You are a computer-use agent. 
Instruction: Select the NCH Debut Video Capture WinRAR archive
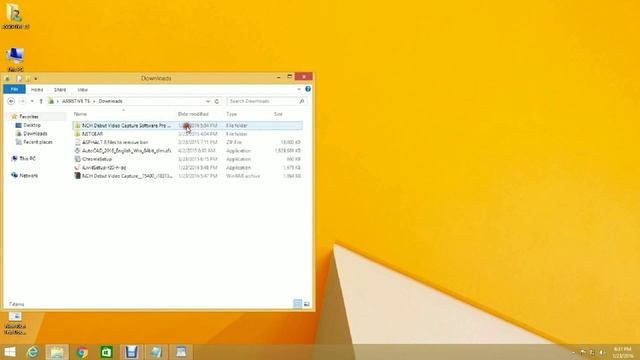pos(188,176)
